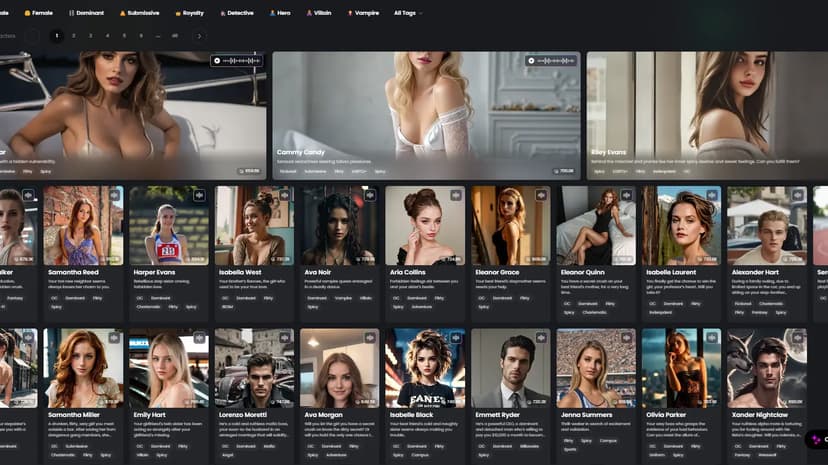Viewport: 828px width, 465px height.
Task: Click the speaker icon on Jenna Summers card
Action: [627, 337]
